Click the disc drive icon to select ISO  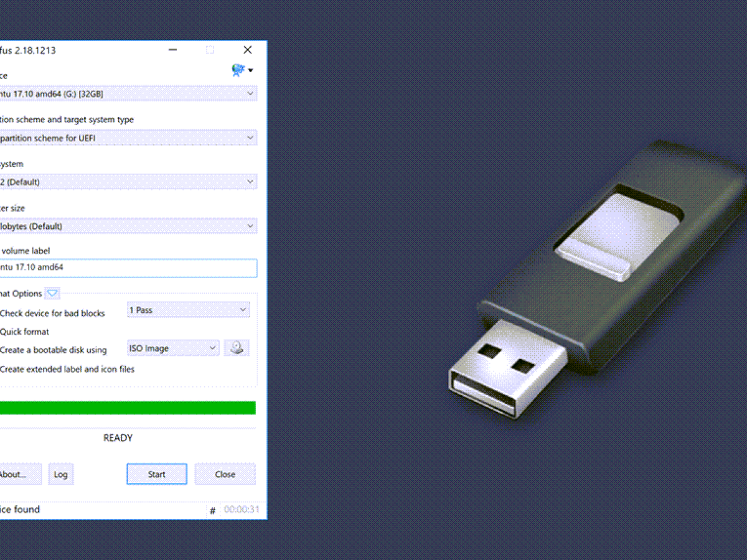[x=237, y=348]
